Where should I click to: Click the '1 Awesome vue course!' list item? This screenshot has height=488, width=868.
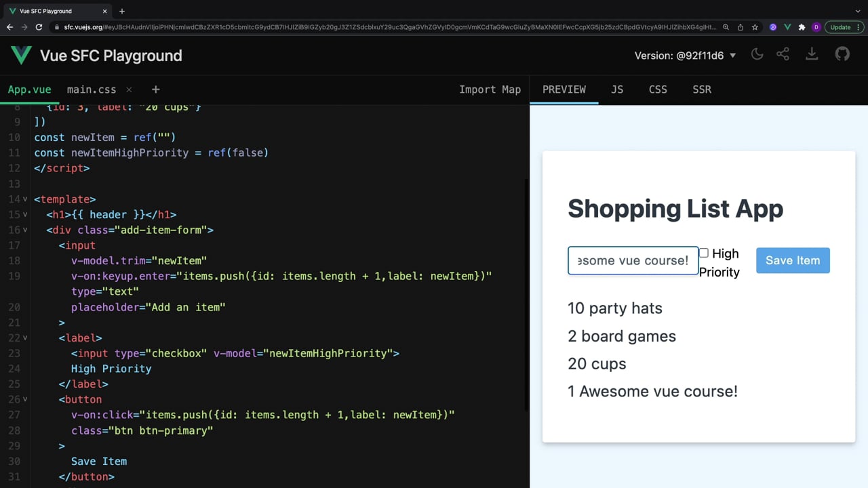[652, 391]
